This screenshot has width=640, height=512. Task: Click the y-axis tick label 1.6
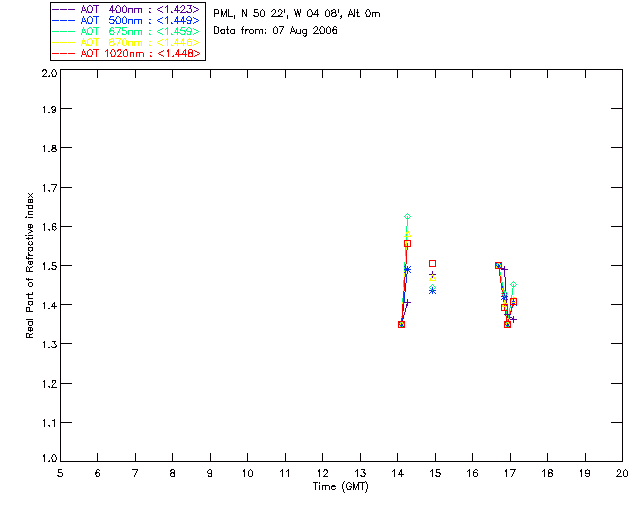click(x=49, y=227)
